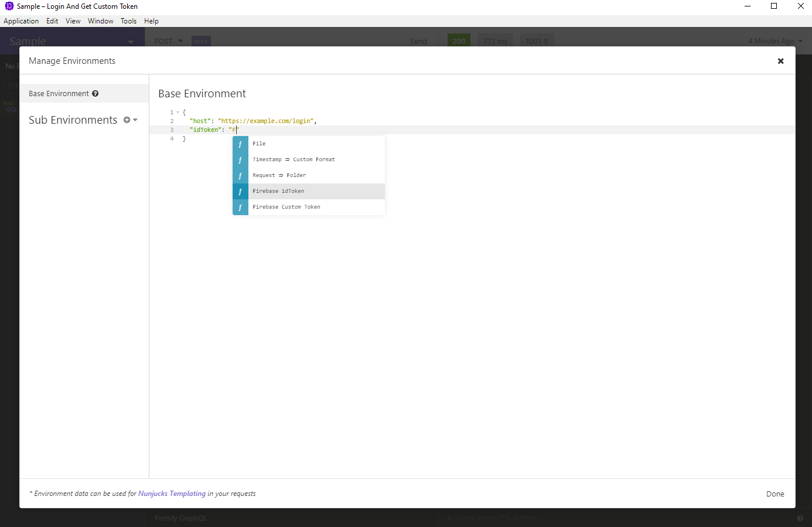Choose the Firebase Custom Token suggestion

tap(309, 207)
